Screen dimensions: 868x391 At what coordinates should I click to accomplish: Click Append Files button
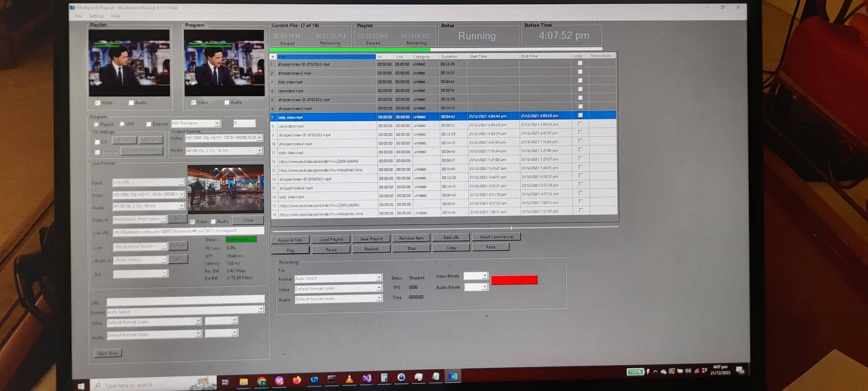point(290,240)
